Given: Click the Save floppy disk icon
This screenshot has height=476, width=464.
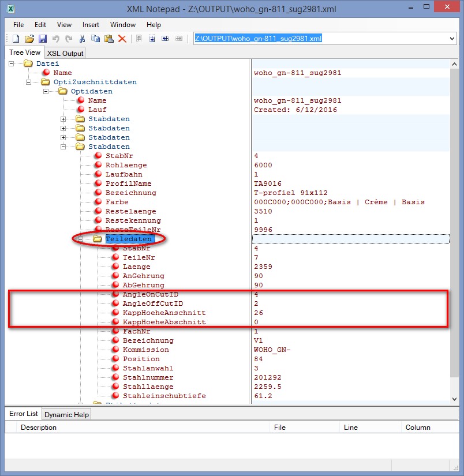Looking at the screenshot, I should (x=43, y=39).
